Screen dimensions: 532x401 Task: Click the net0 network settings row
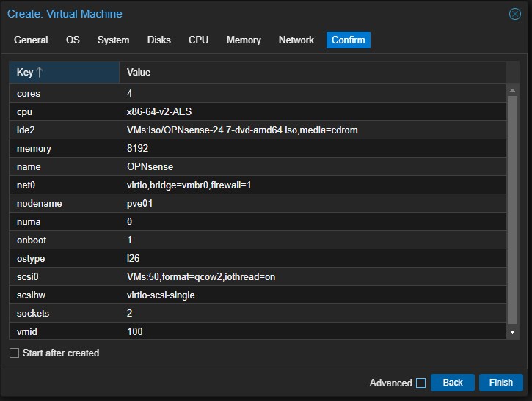257,185
